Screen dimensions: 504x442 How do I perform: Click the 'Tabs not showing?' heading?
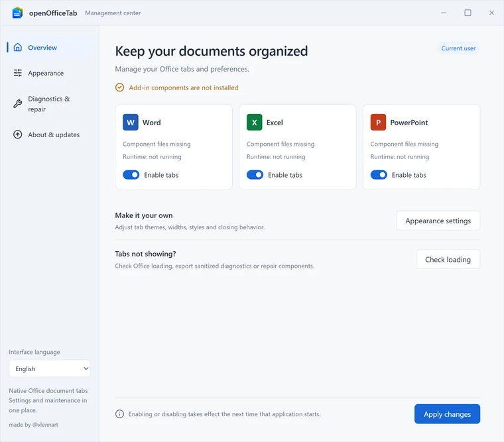tap(145, 254)
